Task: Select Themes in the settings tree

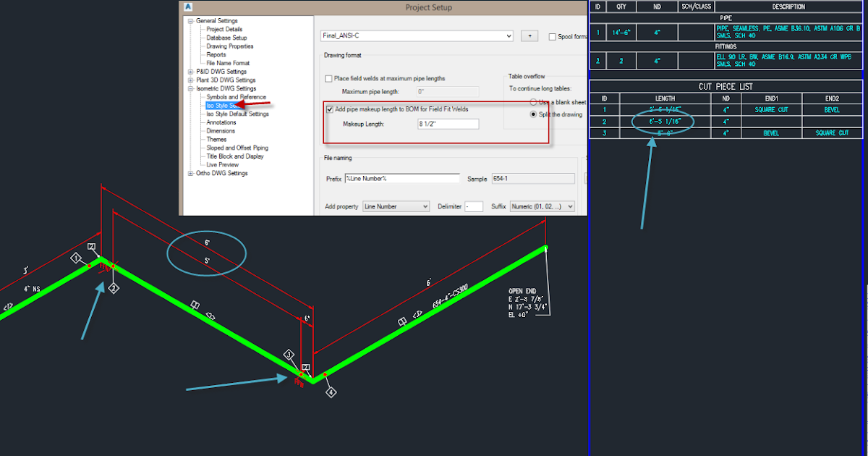Action: 217,138
